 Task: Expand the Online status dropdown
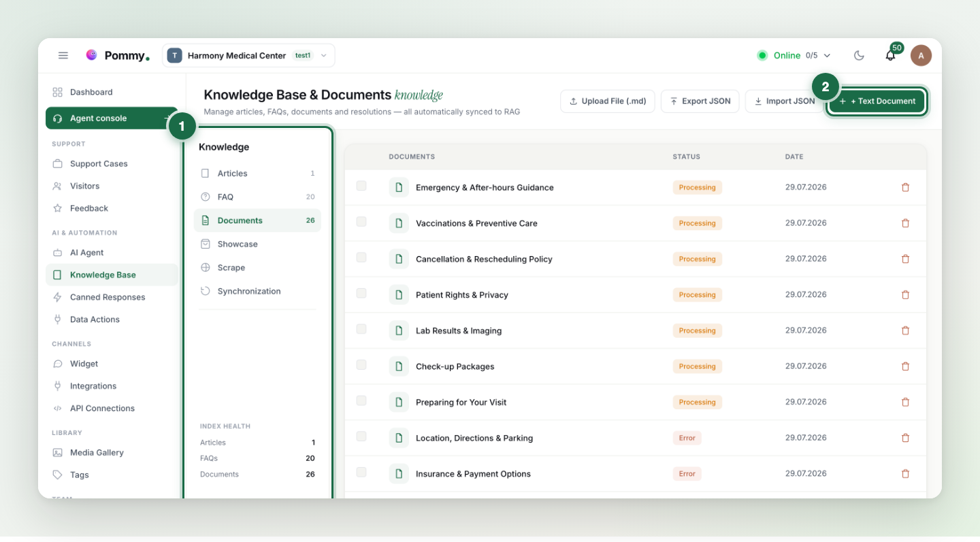tap(794, 56)
